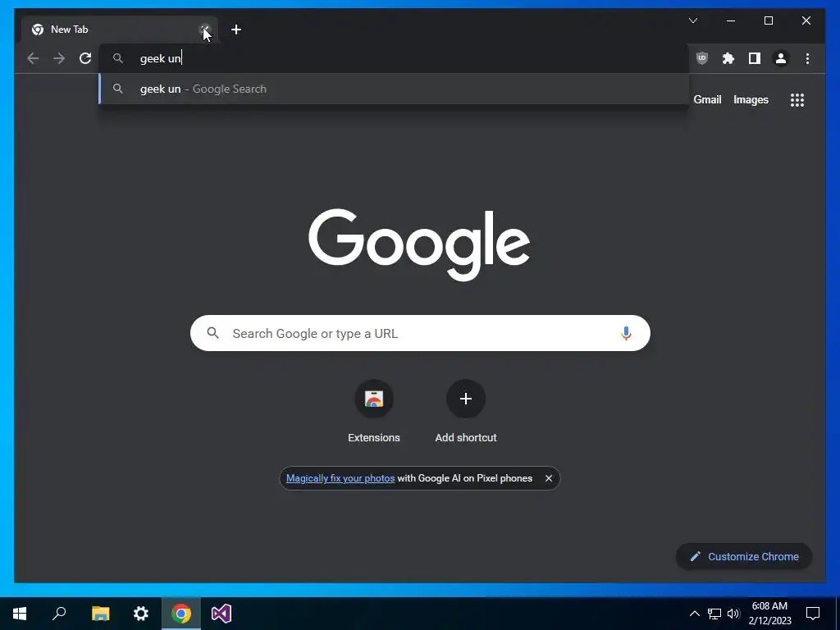Open the Chrome three-dot menu
Image resolution: width=840 pixels, height=630 pixels.
[807, 58]
